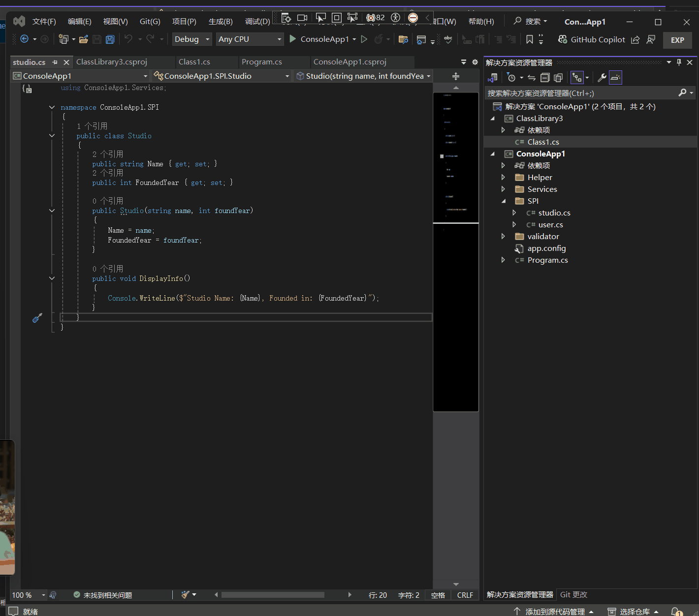The image size is (699, 616).
Task: Open GitHub Copilot button
Action: click(x=592, y=39)
